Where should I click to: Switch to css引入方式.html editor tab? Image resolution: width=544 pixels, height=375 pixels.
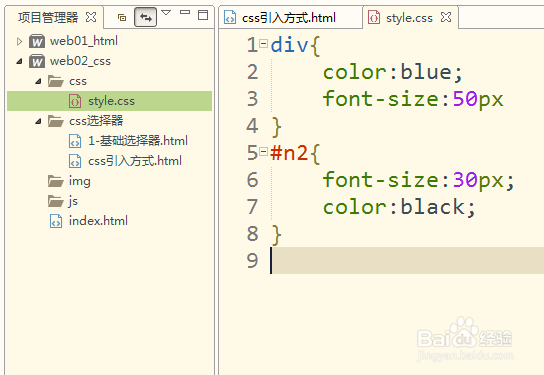pyautogui.click(x=289, y=18)
